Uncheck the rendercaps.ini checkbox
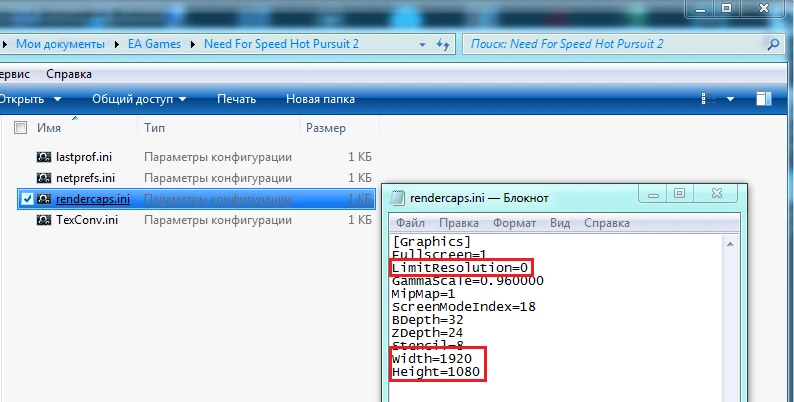This screenshot has height=402, width=794. (27, 199)
